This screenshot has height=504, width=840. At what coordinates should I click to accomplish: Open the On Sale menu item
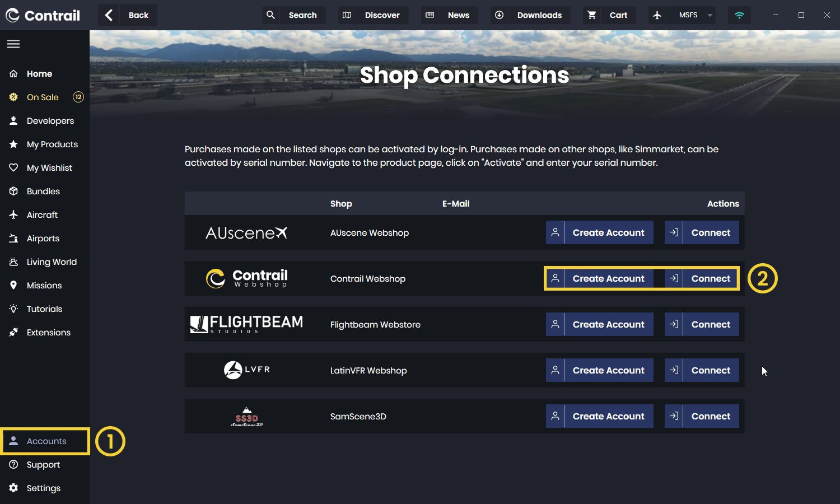[43, 97]
